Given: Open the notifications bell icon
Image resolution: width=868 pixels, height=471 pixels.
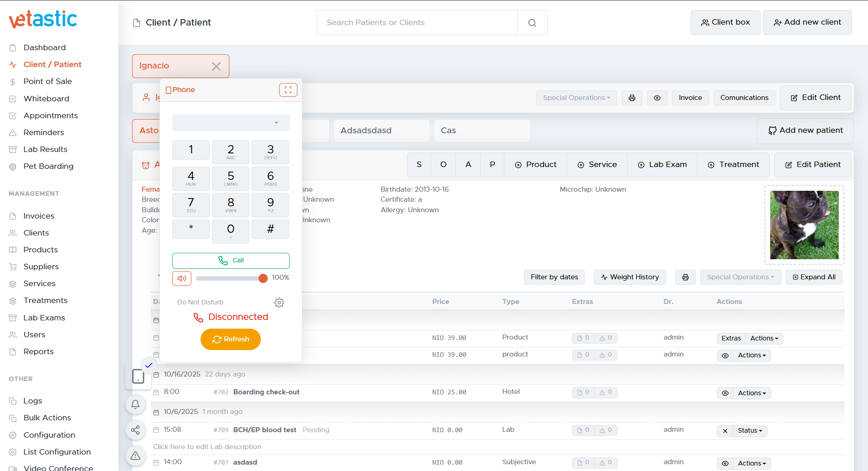Looking at the screenshot, I should (136, 404).
